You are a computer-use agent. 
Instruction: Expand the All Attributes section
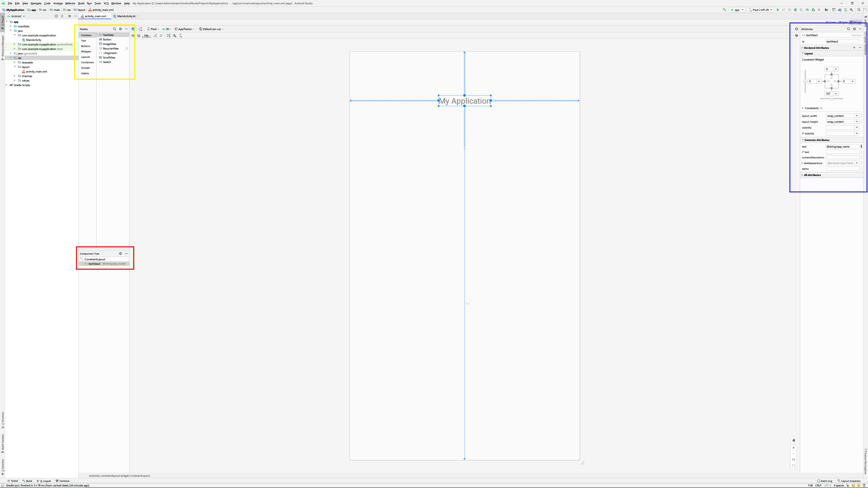point(812,175)
